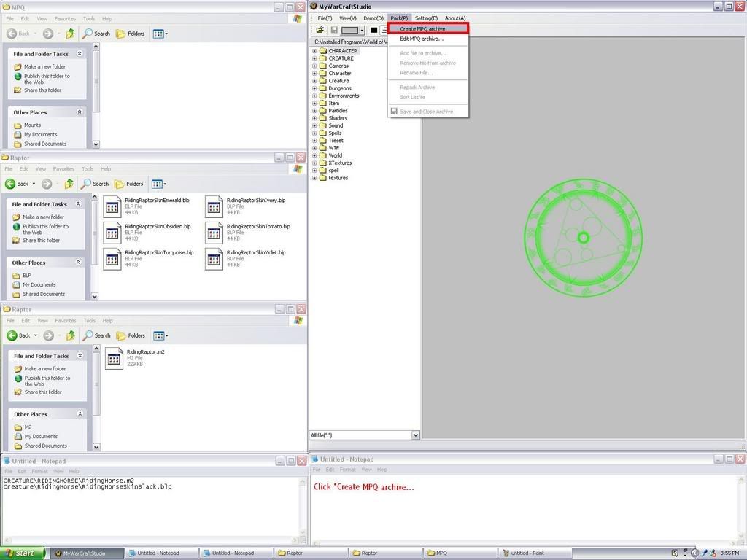Click Search in the Raptor BLP files window

[x=95, y=184]
